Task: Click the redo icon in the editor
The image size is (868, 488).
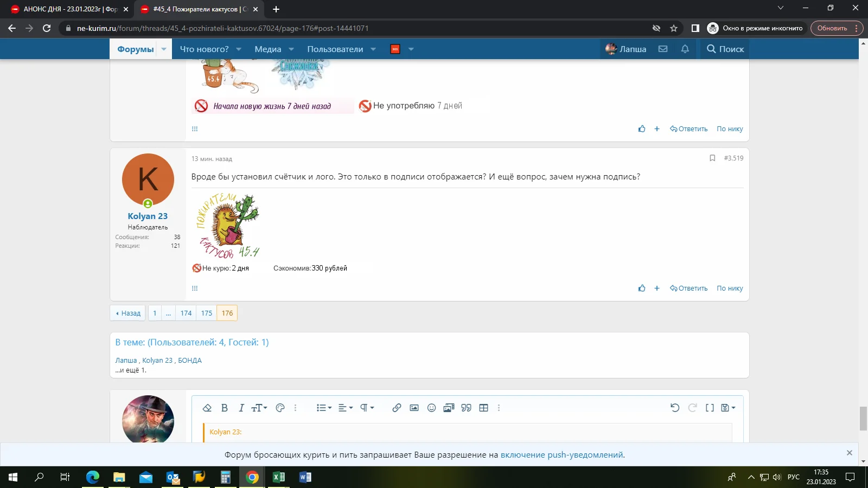Action: click(x=692, y=408)
